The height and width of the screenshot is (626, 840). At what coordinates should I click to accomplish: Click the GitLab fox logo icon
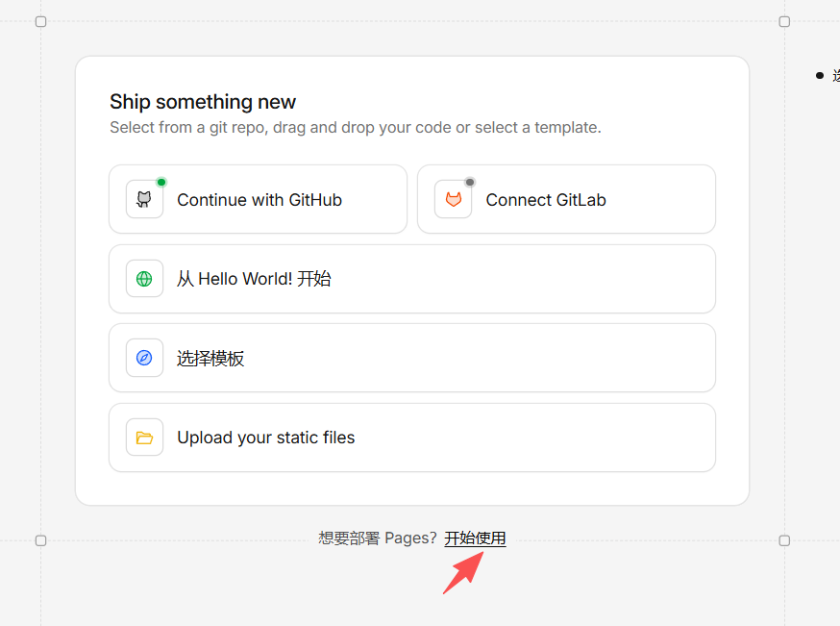click(453, 200)
